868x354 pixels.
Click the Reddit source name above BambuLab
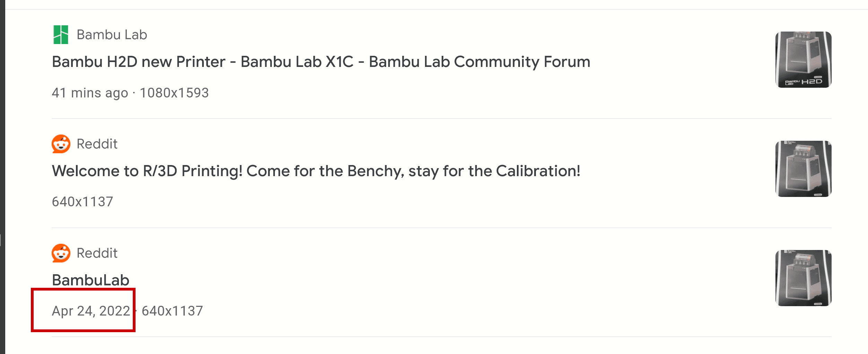pos(97,253)
